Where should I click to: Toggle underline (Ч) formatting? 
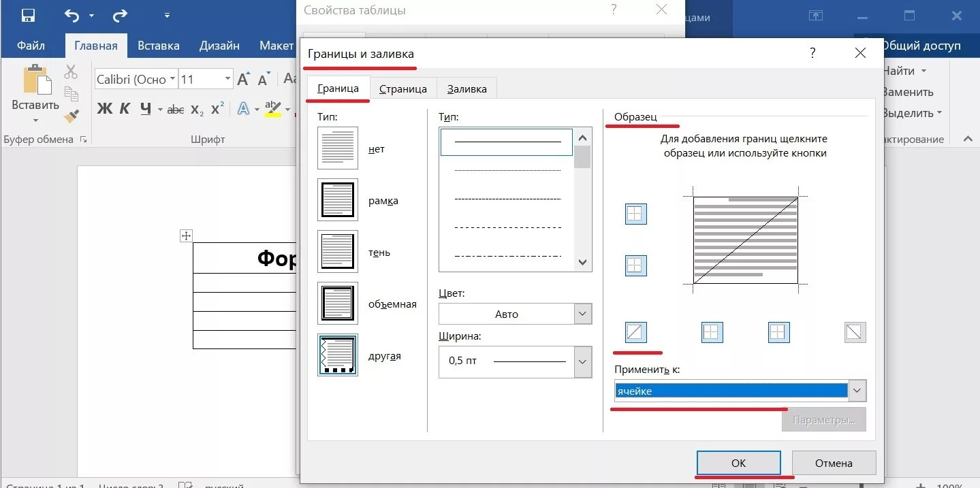(145, 109)
